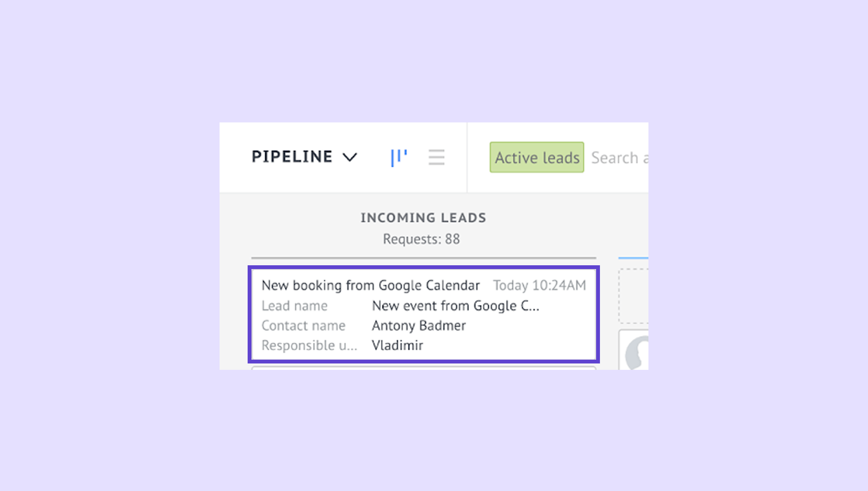Click the Today 10:24AM timestamp

[x=539, y=285]
